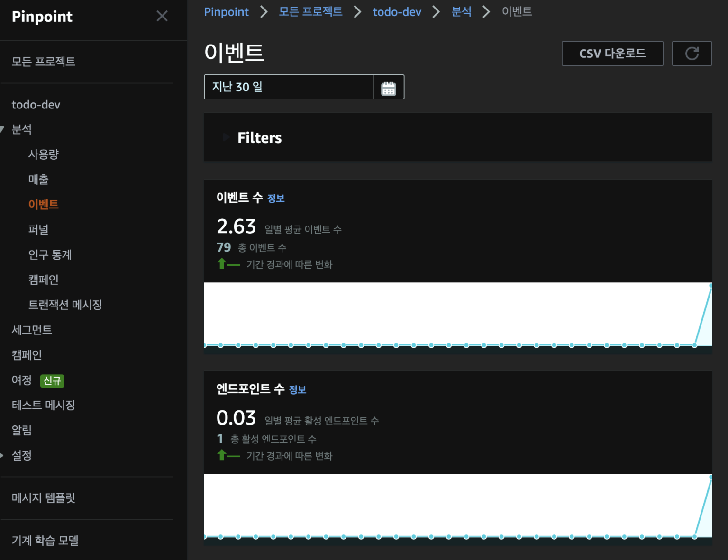Open the 여정 journeys page
The height and width of the screenshot is (560, 728).
click(21, 380)
